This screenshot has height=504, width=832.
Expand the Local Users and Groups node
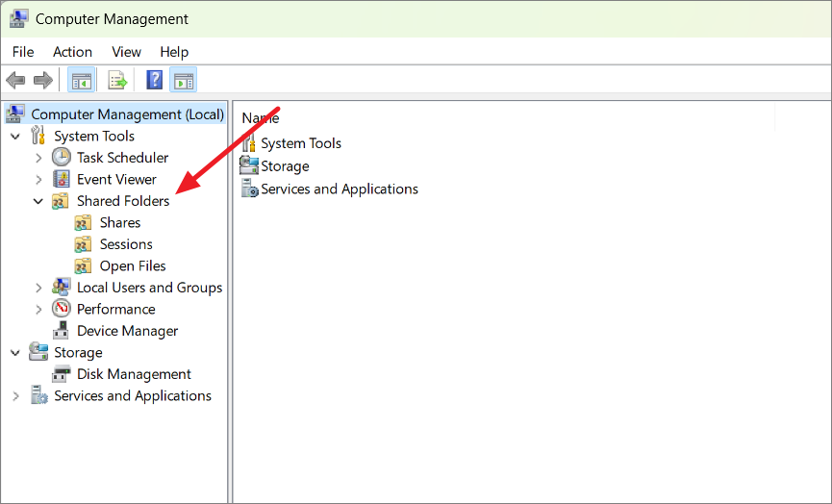point(38,289)
